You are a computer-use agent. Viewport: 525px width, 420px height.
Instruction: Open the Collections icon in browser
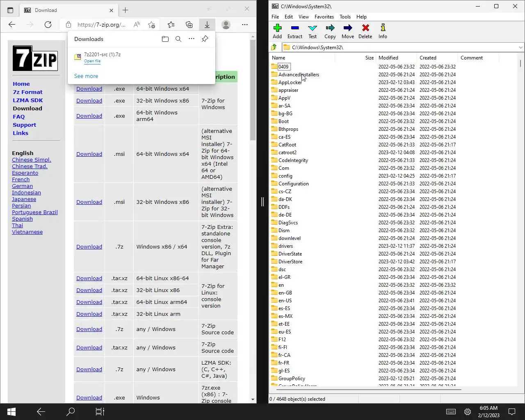click(189, 25)
